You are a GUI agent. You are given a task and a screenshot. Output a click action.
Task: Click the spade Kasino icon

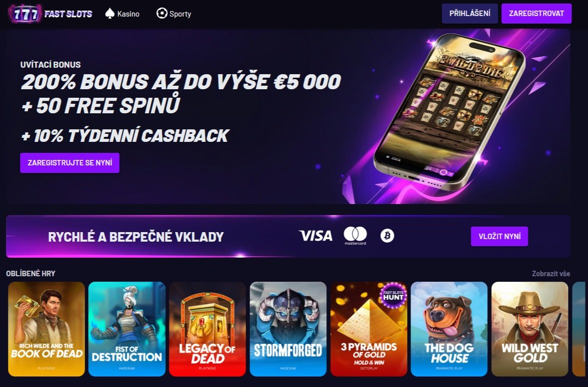(109, 14)
